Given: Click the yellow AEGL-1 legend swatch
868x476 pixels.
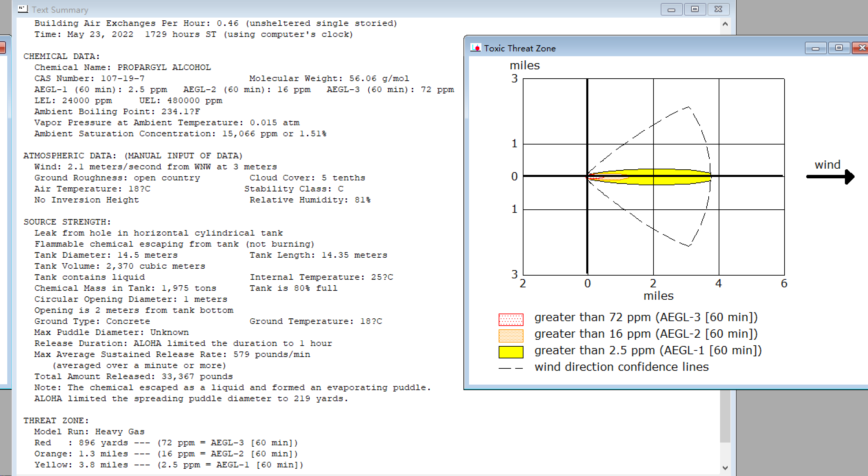Looking at the screenshot, I should click(511, 352).
